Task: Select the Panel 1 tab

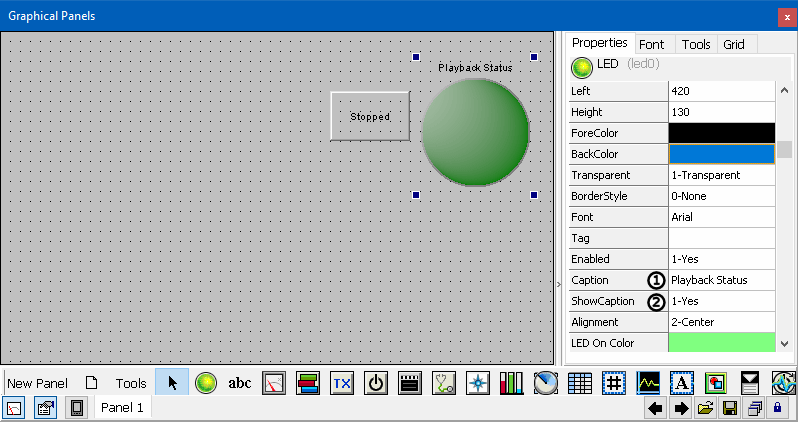Action: click(x=122, y=407)
